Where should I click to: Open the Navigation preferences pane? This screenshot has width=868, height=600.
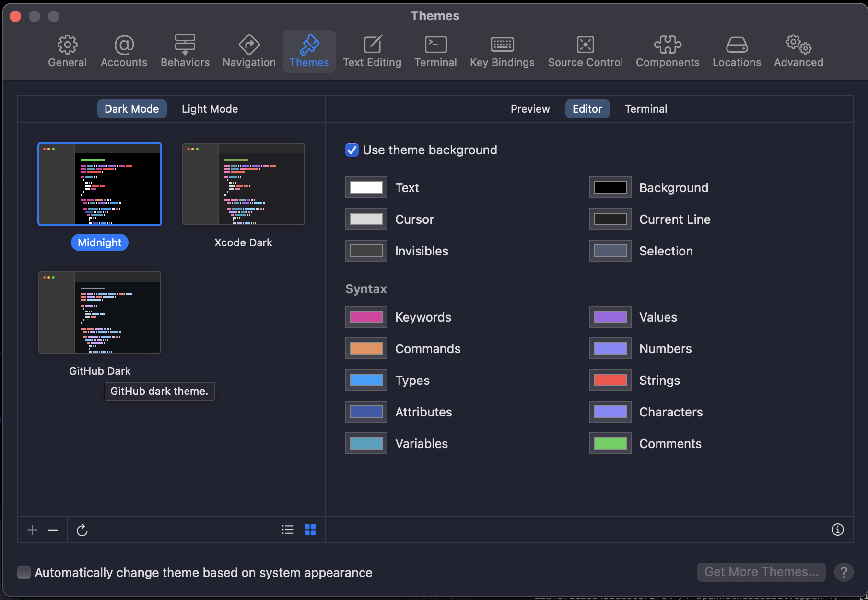[x=249, y=51]
